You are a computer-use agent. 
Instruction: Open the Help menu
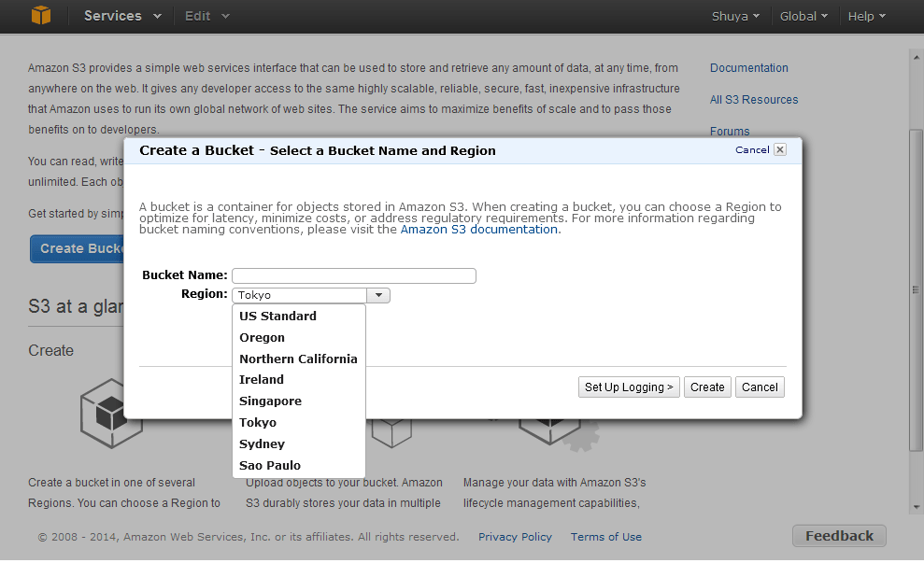(x=866, y=16)
